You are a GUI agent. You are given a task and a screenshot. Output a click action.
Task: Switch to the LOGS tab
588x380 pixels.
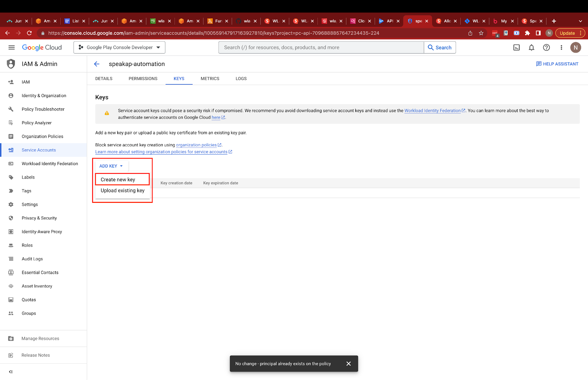(x=241, y=79)
